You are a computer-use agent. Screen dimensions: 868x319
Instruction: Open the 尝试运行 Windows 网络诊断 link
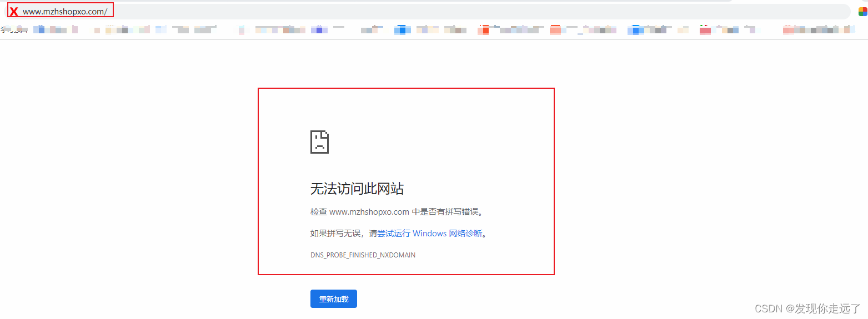coord(430,234)
